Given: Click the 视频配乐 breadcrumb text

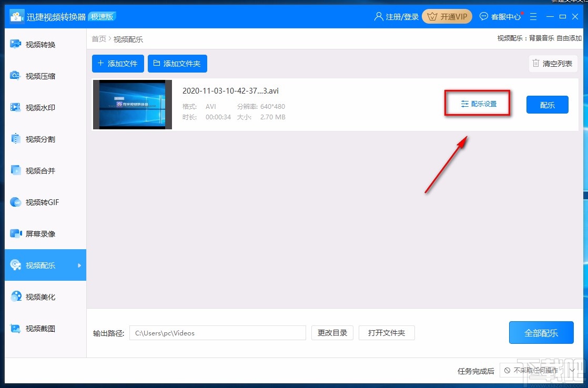Looking at the screenshot, I should pos(128,39).
